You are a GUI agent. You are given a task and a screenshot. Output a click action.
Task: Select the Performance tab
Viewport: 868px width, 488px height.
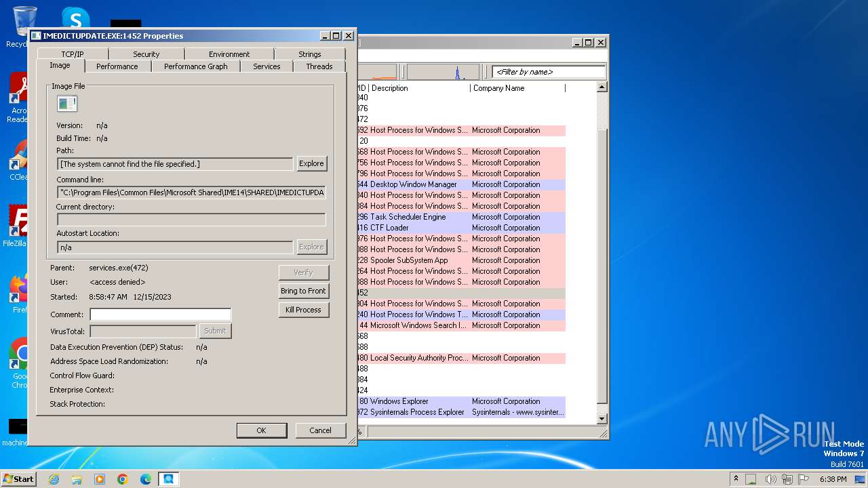tap(117, 66)
